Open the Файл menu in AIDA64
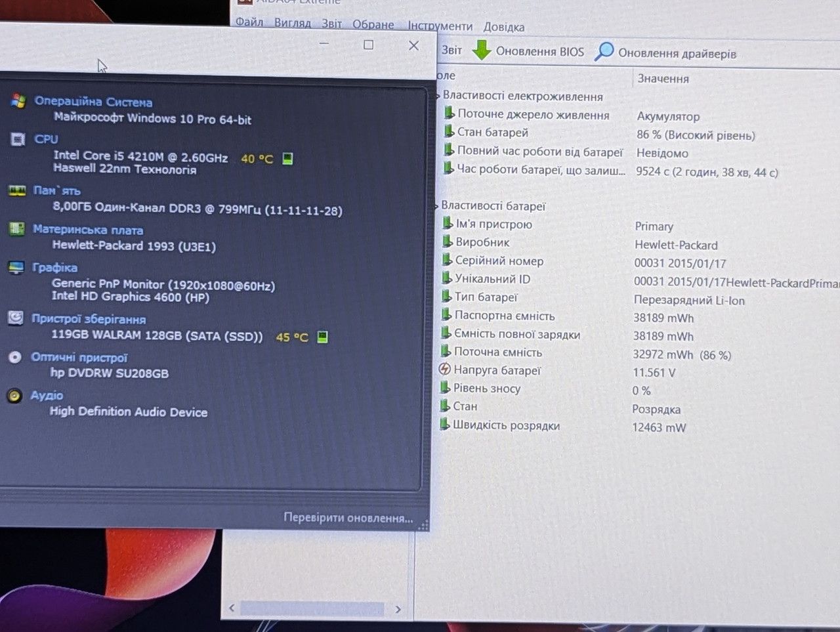840x632 pixels. 249,22
